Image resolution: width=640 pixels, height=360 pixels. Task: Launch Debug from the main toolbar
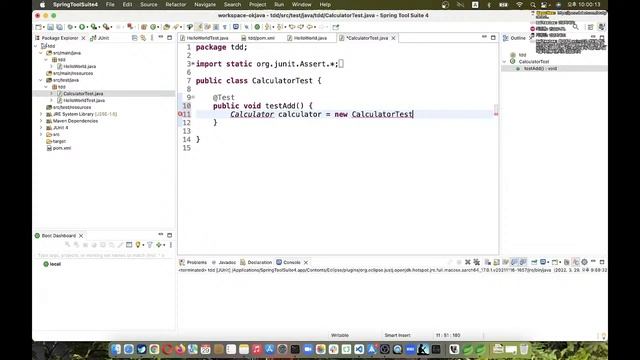pos(71,27)
